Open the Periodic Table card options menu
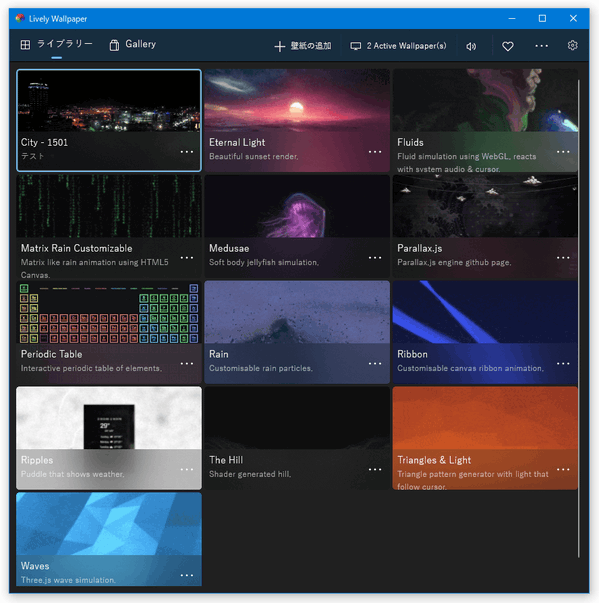 click(x=187, y=363)
